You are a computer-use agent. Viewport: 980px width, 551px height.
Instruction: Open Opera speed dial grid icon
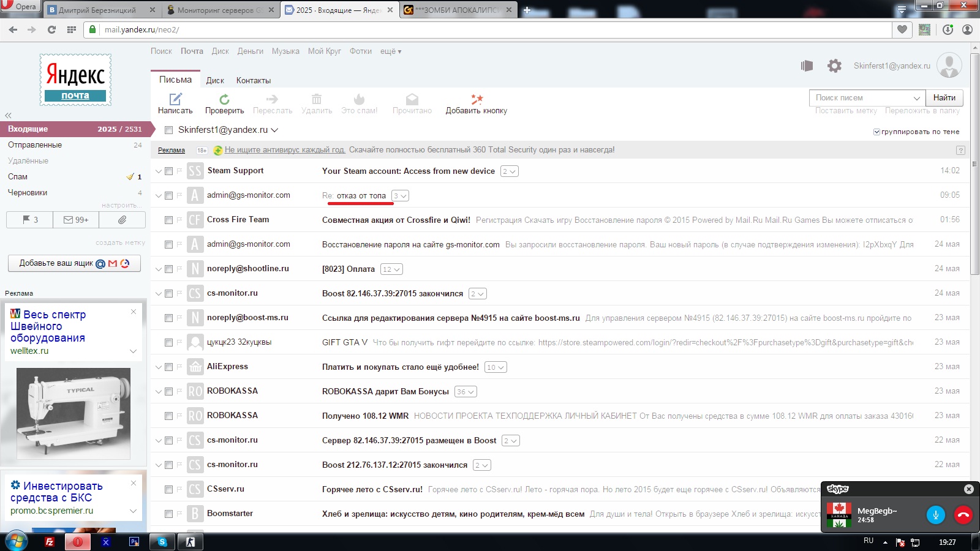[x=71, y=29]
